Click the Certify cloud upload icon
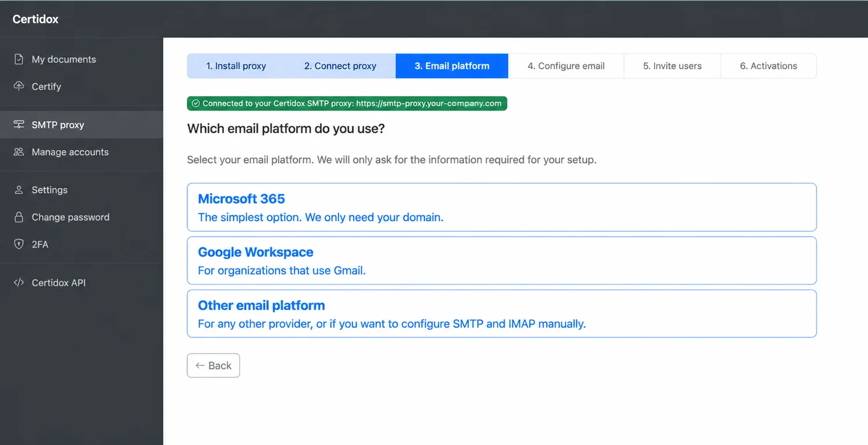 [x=19, y=86]
